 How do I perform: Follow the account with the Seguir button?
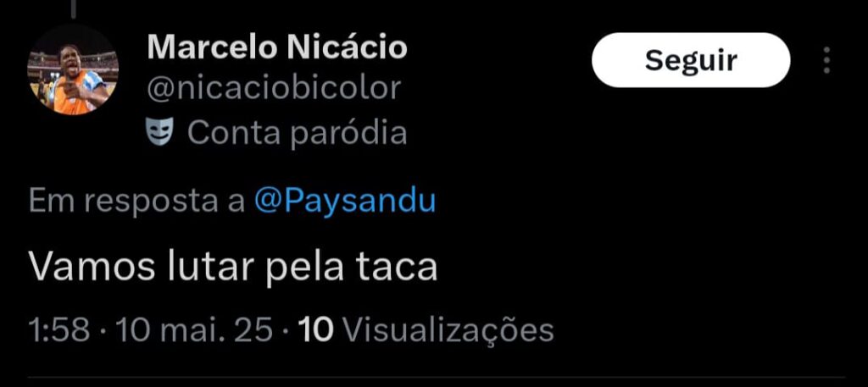[x=690, y=60]
